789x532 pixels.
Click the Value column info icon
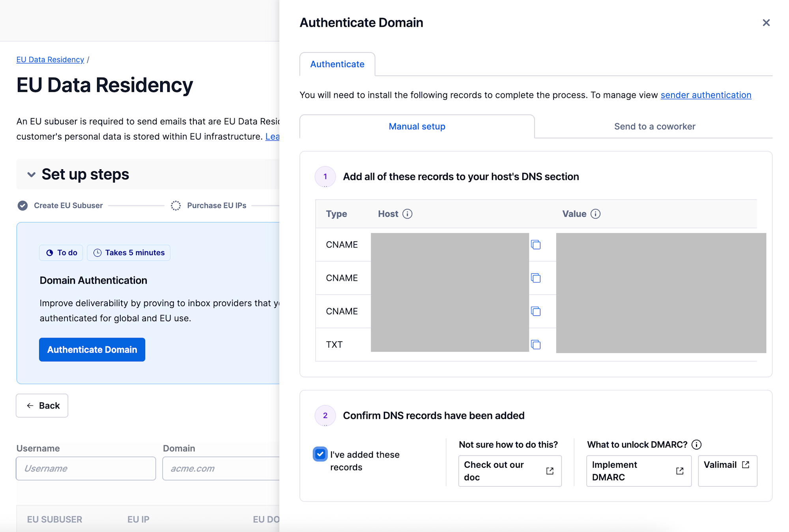click(595, 214)
